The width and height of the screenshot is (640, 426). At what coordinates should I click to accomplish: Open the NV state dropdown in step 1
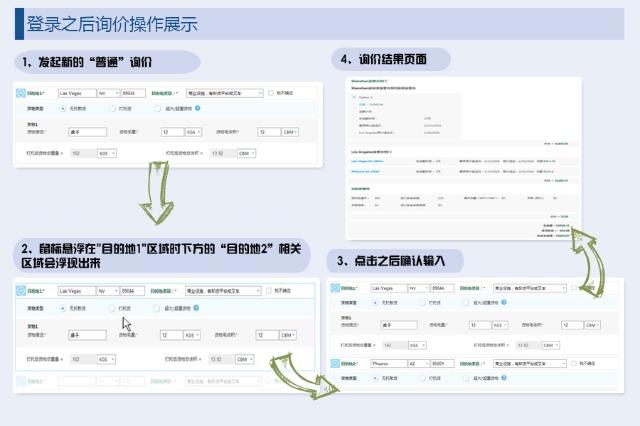[109, 93]
